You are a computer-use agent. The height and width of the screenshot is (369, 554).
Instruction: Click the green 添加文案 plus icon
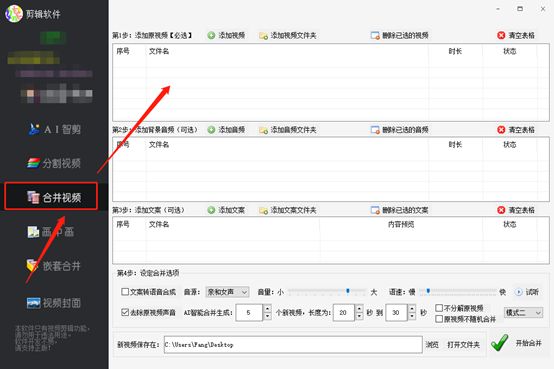[211, 210]
